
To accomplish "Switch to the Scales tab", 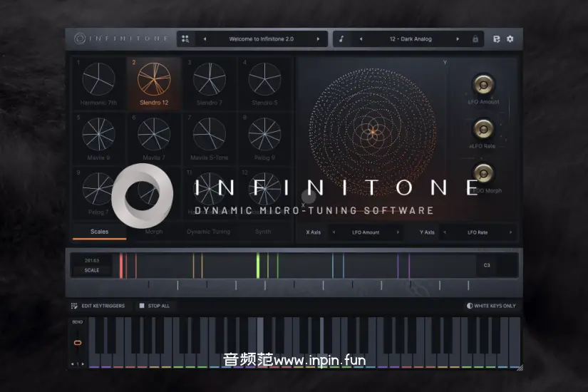I will point(99,232).
